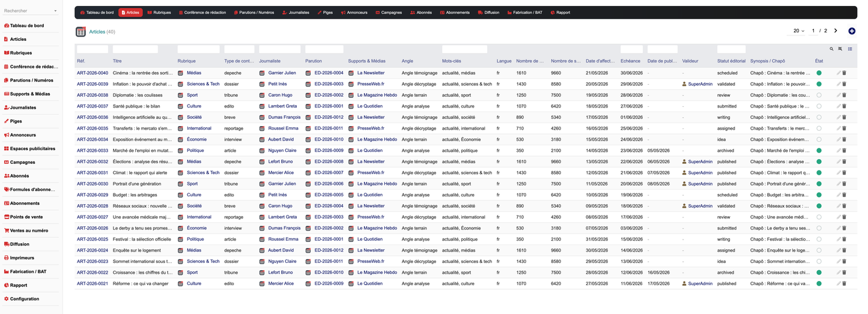This screenshot has height=314, width=868.
Task: Open PresseWeb.fr link in row ART-2026-0031
Action: [x=371, y=173]
